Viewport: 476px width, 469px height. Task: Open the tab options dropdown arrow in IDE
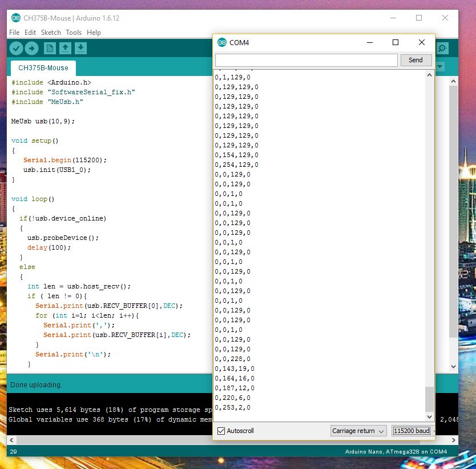coord(440,66)
